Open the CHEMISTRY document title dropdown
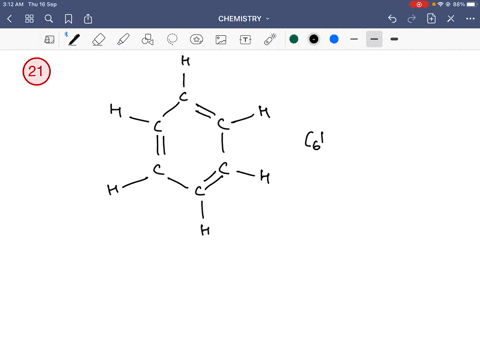480x360 pixels. point(244,19)
